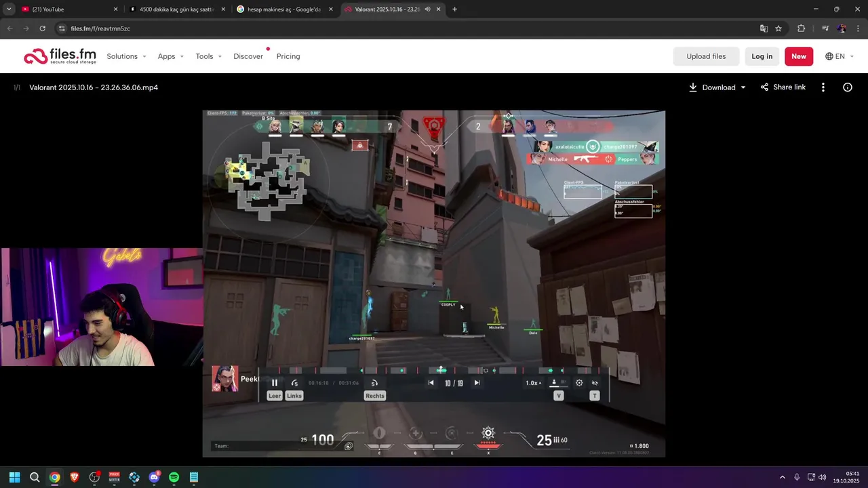Click the red New button
The height and width of the screenshot is (488, 868).
[x=799, y=56]
